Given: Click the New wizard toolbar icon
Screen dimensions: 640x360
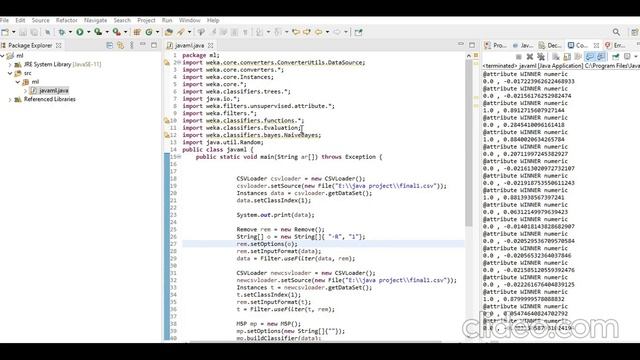Looking at the screenshot, I should tap(5, 32).
